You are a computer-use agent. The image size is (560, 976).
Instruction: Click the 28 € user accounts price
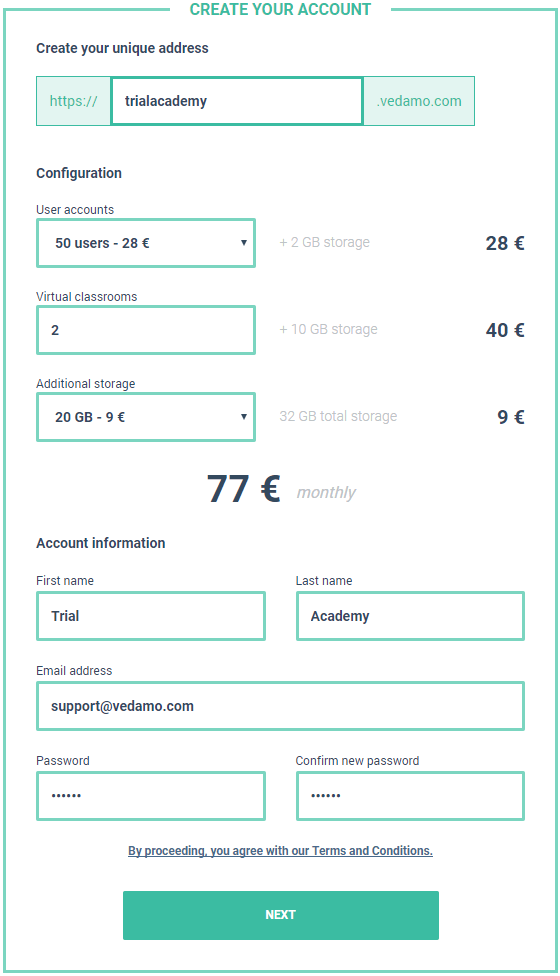tap(505, 243)
